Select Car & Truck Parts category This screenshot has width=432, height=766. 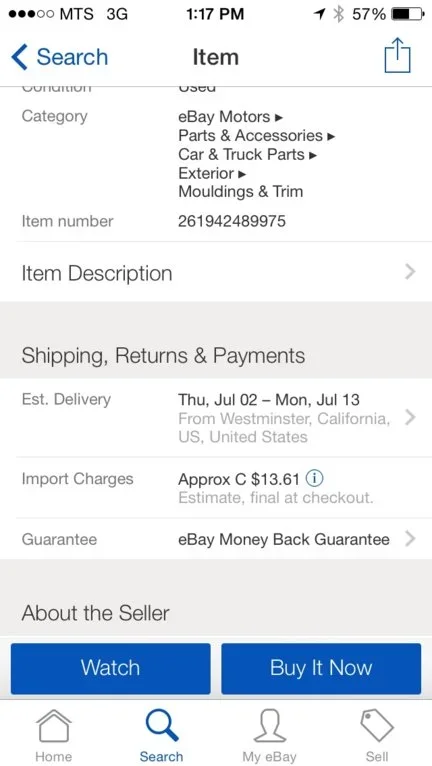click(x=241, y=154)
